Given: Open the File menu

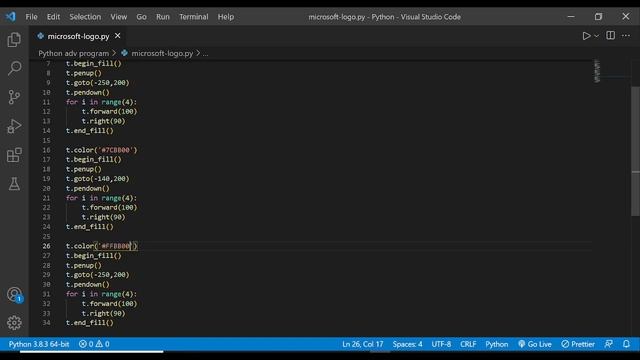Looking at the screenshot, I should click(x=31, y=17).
